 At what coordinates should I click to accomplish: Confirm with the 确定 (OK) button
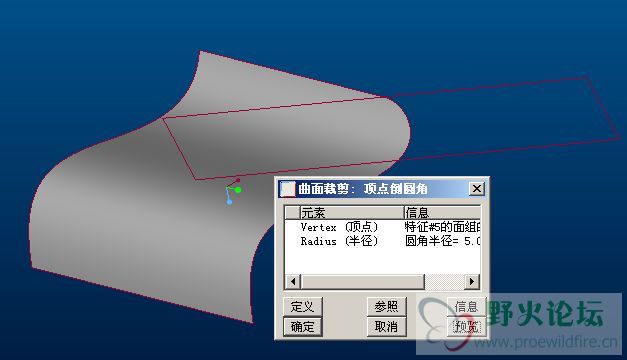302,326
